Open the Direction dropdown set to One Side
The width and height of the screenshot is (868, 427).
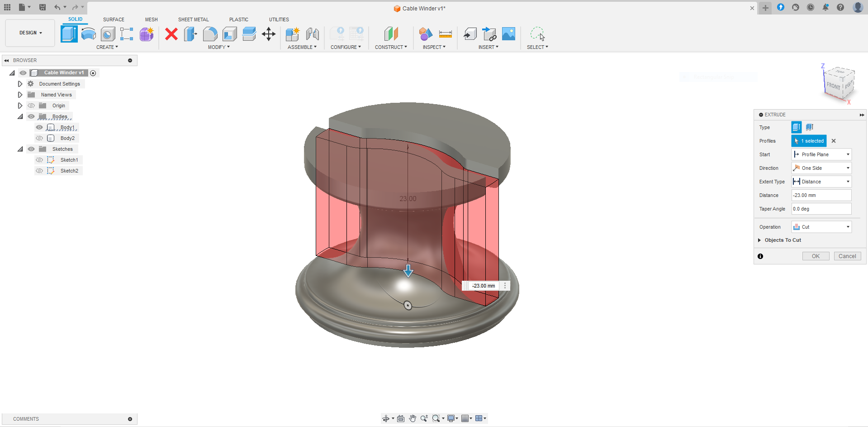click(x=821, y=168)
